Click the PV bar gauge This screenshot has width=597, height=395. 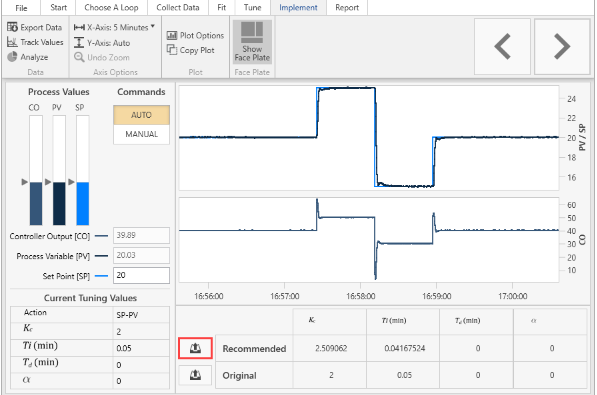[x=59, y=170]
